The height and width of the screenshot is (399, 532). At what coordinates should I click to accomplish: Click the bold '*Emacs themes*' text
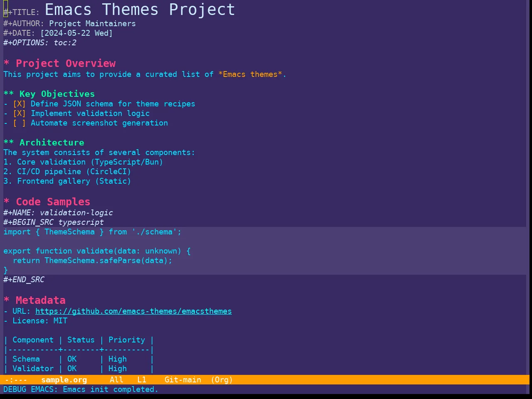[250, 74]
